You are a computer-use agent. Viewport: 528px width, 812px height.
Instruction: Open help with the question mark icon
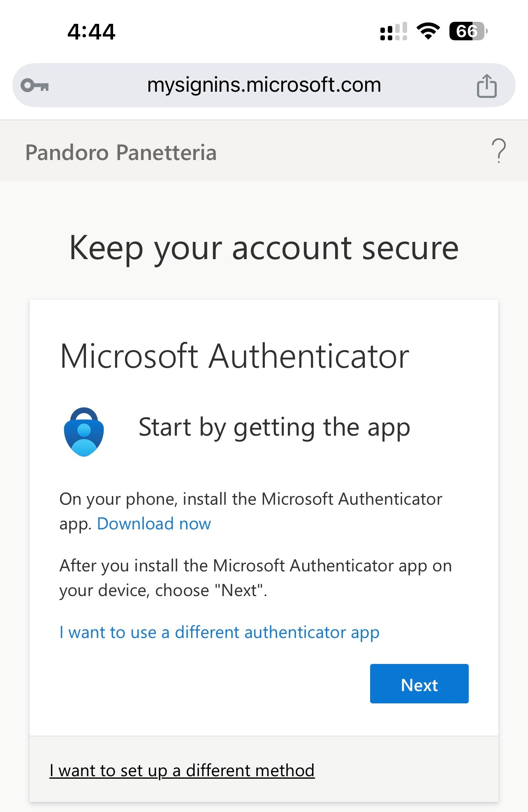click(x=498, y=151)
